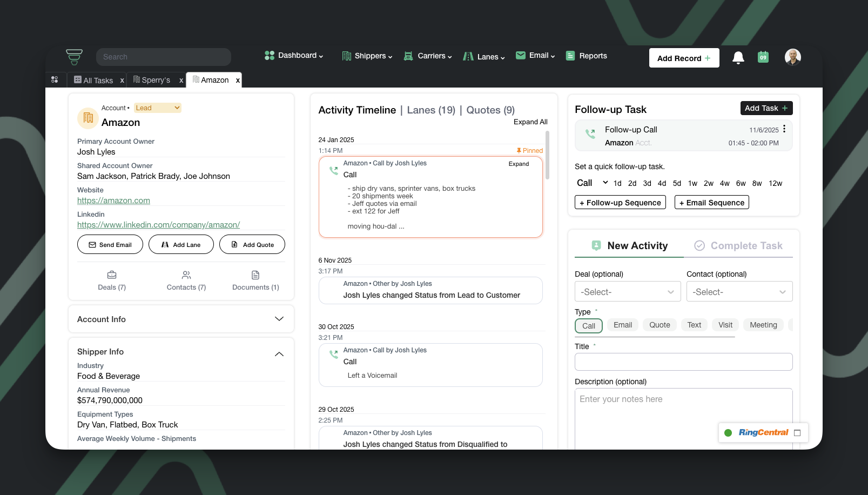Click the Search input field
This screenshot has height=495, width=868.
[x=164, y=57]
